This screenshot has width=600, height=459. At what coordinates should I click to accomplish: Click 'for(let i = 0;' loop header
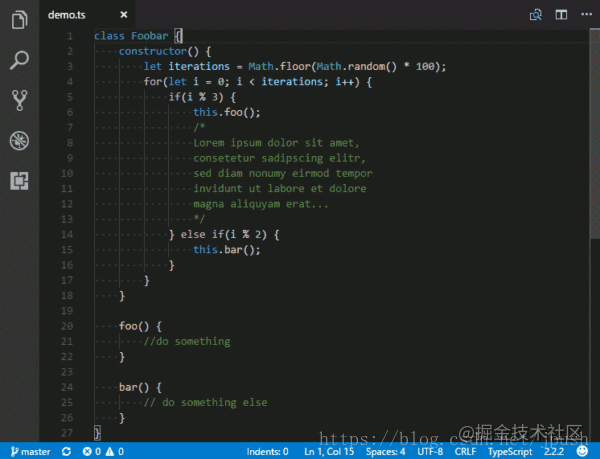click(186, 82)
